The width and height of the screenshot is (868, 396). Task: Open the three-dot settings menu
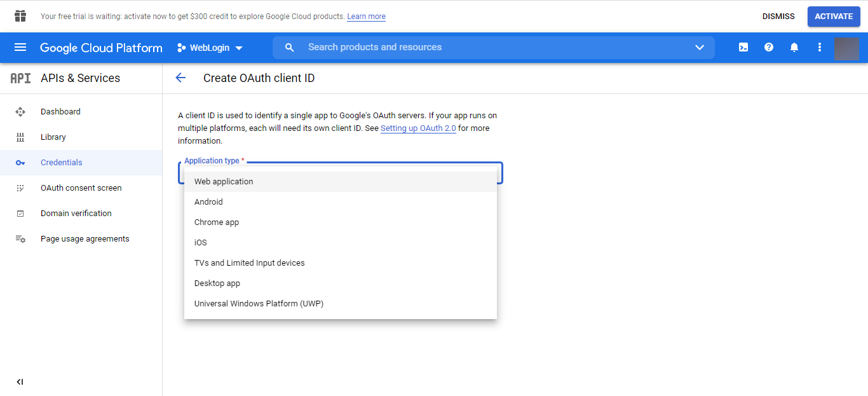820,47
